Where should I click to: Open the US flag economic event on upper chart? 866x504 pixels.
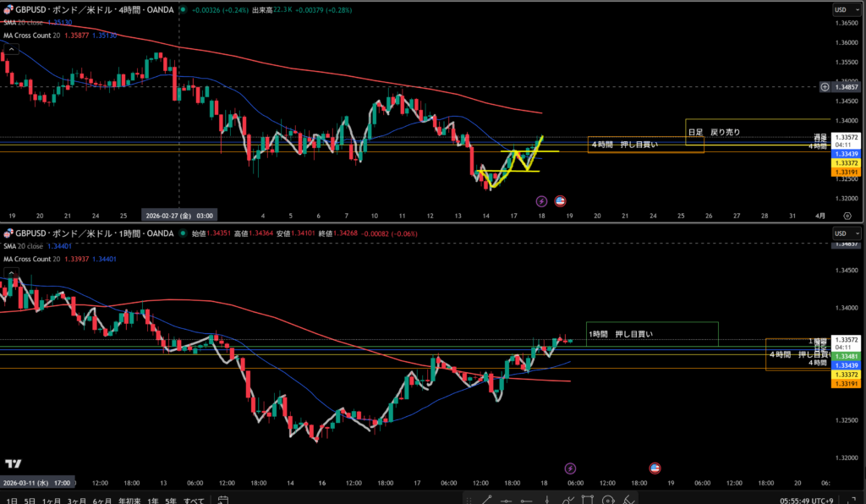pos(560,201)
